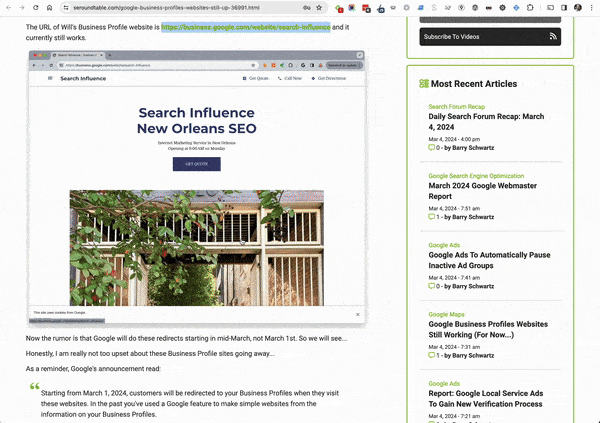The height and width of the screenshot is (423, 600).
Task: Open the Extensions puzzle piece menu
Action: coord(530,8)
